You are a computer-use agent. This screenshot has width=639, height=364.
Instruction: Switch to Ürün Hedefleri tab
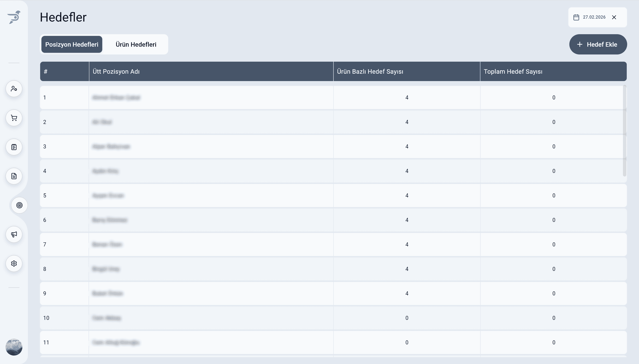click(x=136, y=45)
